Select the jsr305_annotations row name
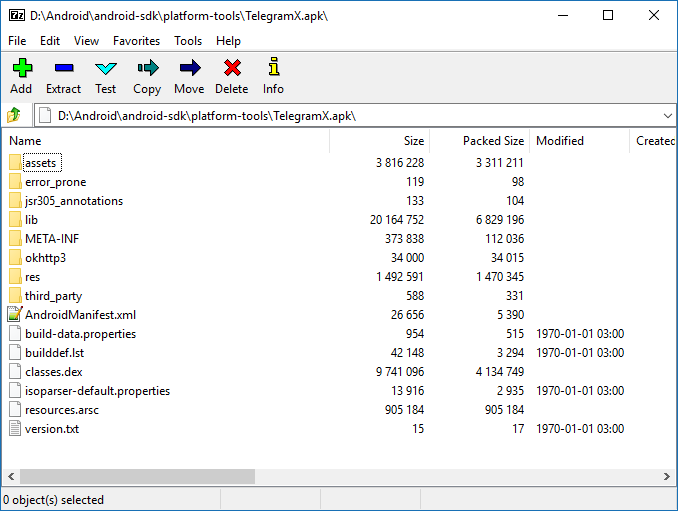Viewport: 678px width, 511px height. pyautogui.click(x=74, y=201)
